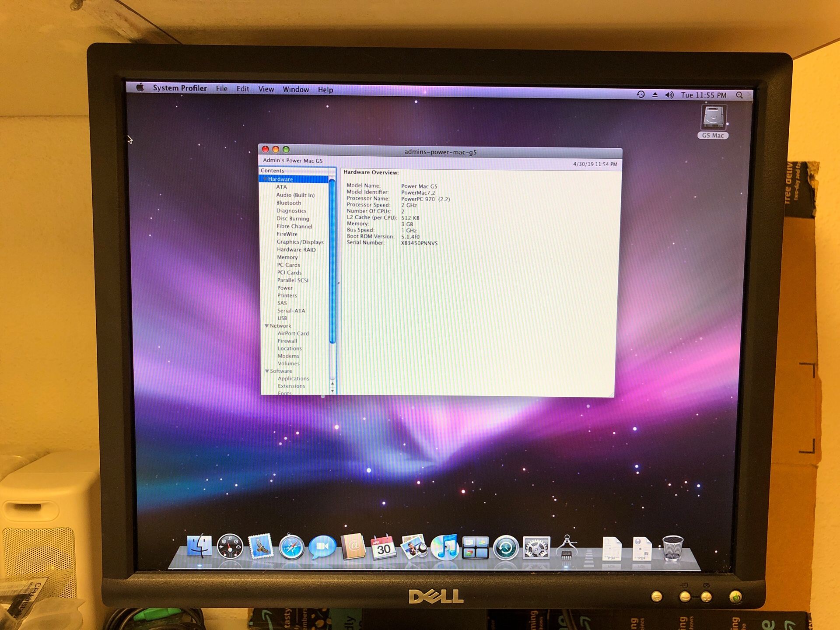Open Address Book in the dock
This screenshot has width=840, height=630.
coord(353,547)
